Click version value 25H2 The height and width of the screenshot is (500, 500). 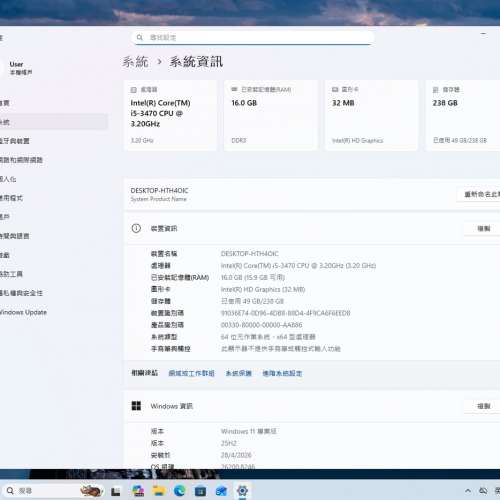pyautogui.click(x=229, y=443)
